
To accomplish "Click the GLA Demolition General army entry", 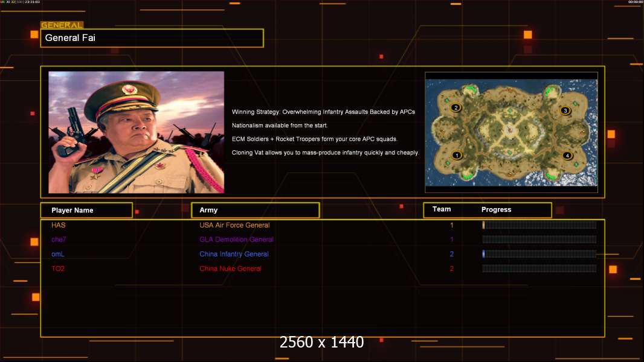I will (x=237, y=240).
